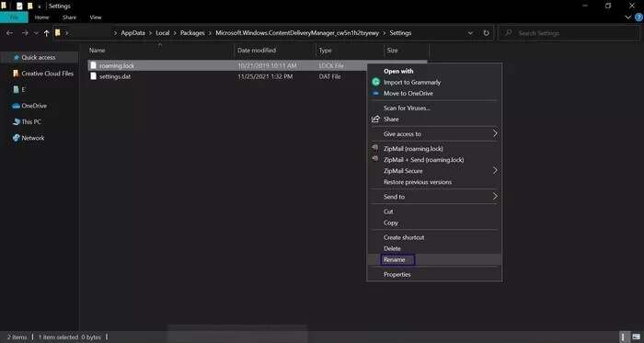This screenshot has width=644, height=343.
Task: Choose Move to OneDrive
Action: [x=433, y=93]
